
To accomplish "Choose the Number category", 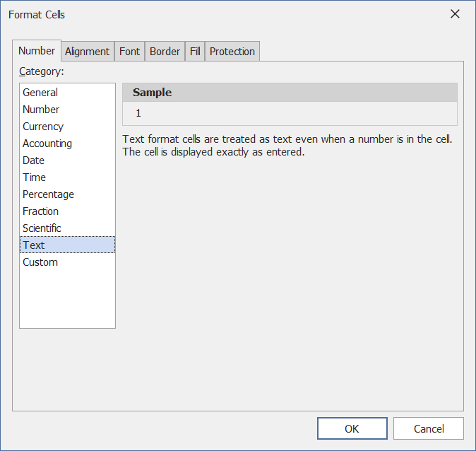I will pos(41,110).
